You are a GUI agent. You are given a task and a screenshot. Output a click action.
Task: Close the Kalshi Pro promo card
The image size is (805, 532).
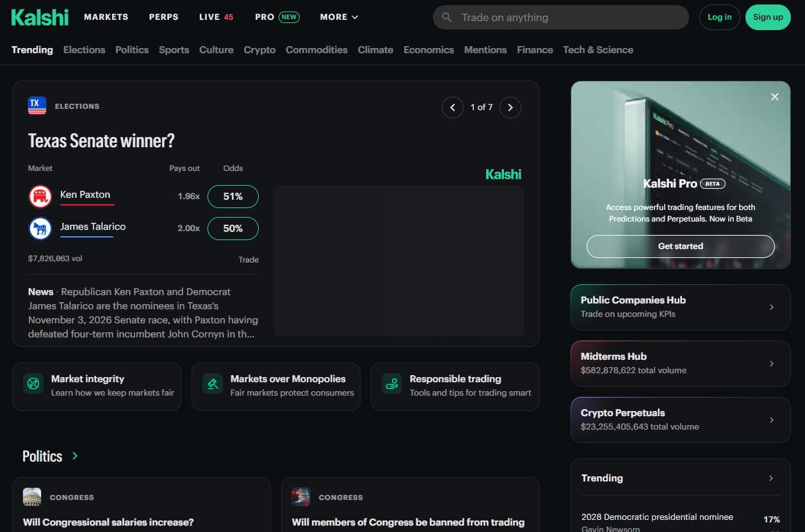point(775,97)
